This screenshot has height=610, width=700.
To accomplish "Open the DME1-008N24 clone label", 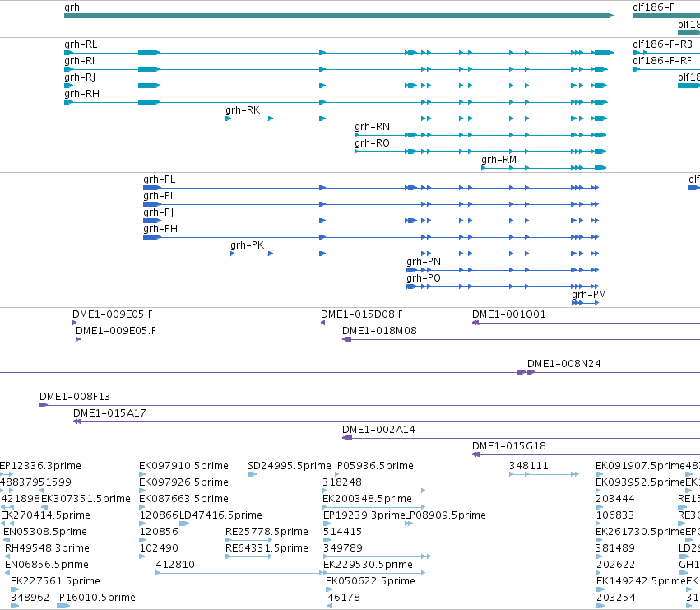I will tap(564, 364).
